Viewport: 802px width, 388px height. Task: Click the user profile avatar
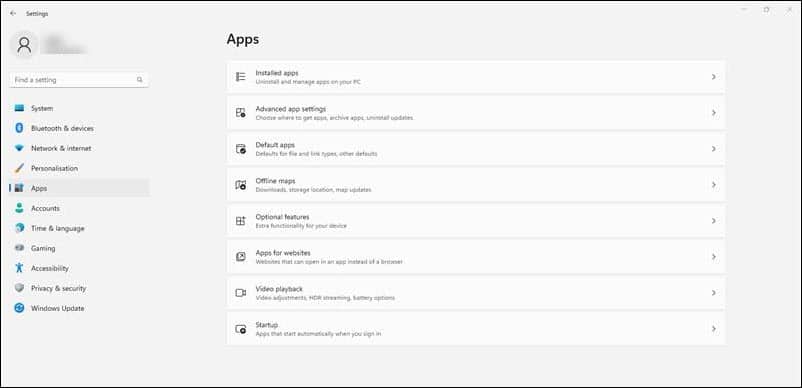click(24, 45)
